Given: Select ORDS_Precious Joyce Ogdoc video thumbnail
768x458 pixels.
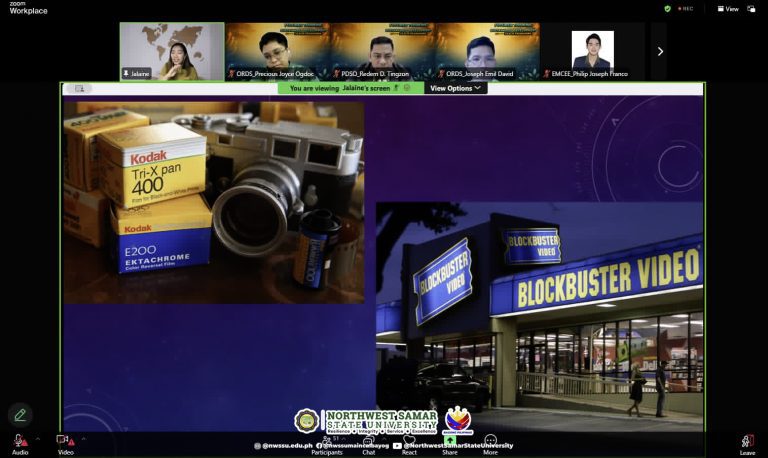Looking at the screenshot, I should (x=277, y=51).
